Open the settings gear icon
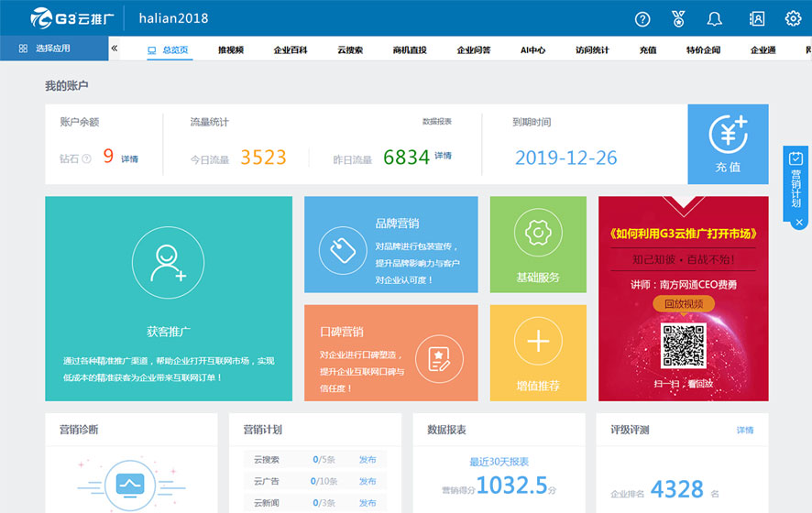This screenshot has height=513, width=812. tap(793, 18)
